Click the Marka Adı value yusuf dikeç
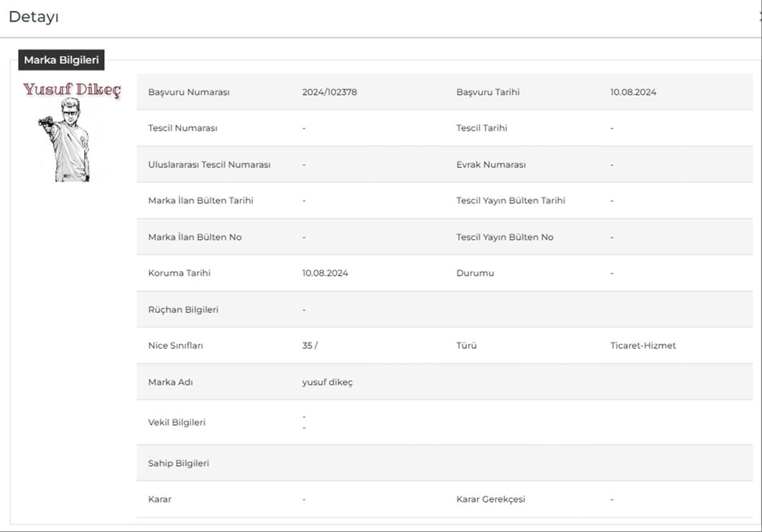This screenshot has height=532, width=762. (327, 382)
